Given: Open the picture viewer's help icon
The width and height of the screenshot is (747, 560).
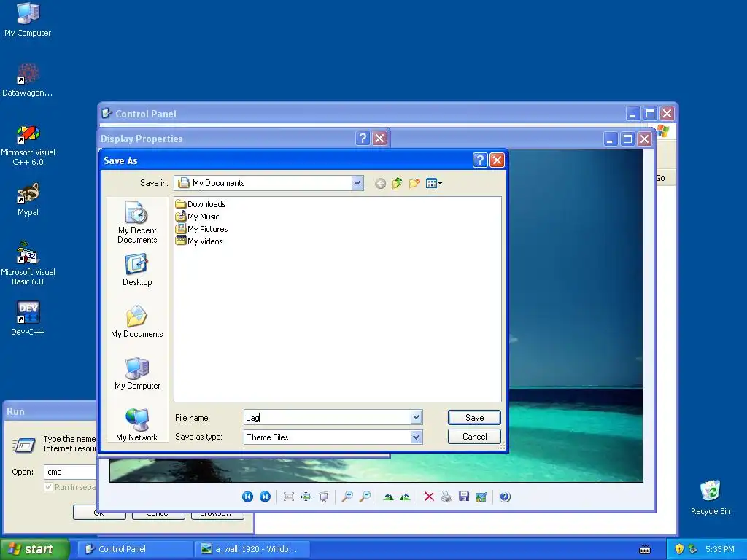Looking at the screenshot, I should pos(505,497).
